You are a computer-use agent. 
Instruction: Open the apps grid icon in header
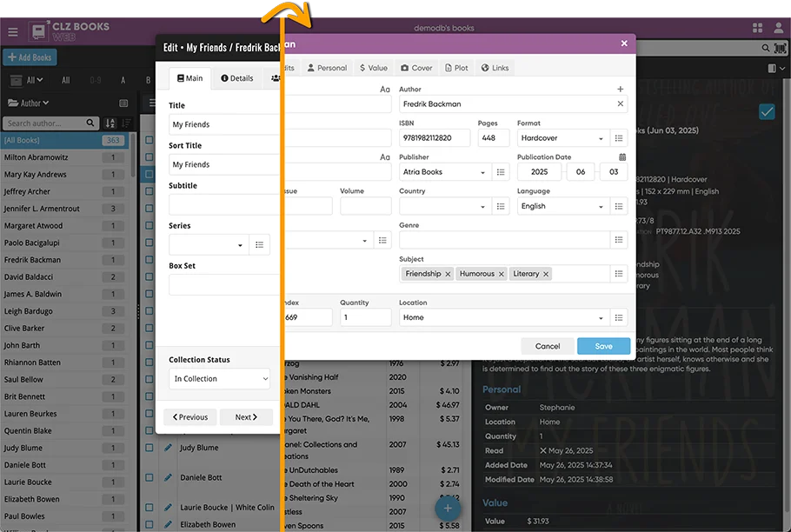[x=757, y=28]
